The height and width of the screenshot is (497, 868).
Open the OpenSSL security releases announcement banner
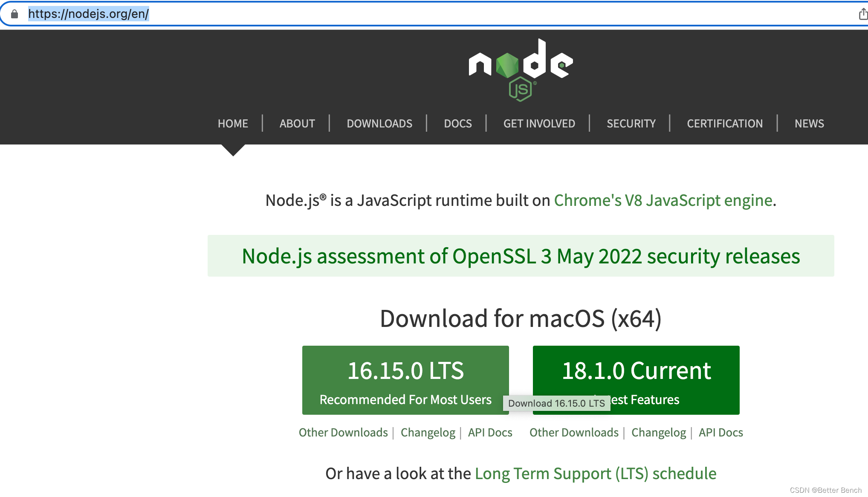click(521, 256)
